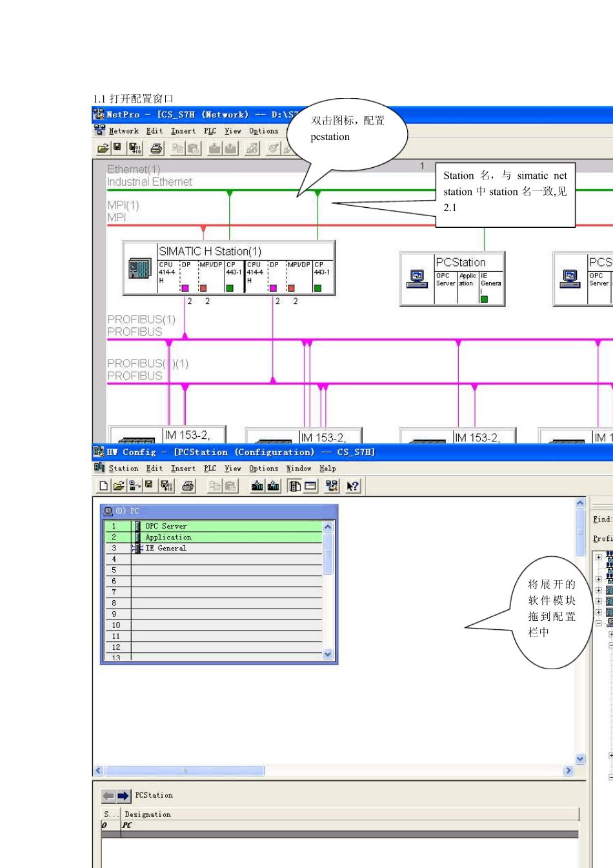The image size is (613, 868).
Task: Select IE General module in PCStation
Action: coord(490,287)
